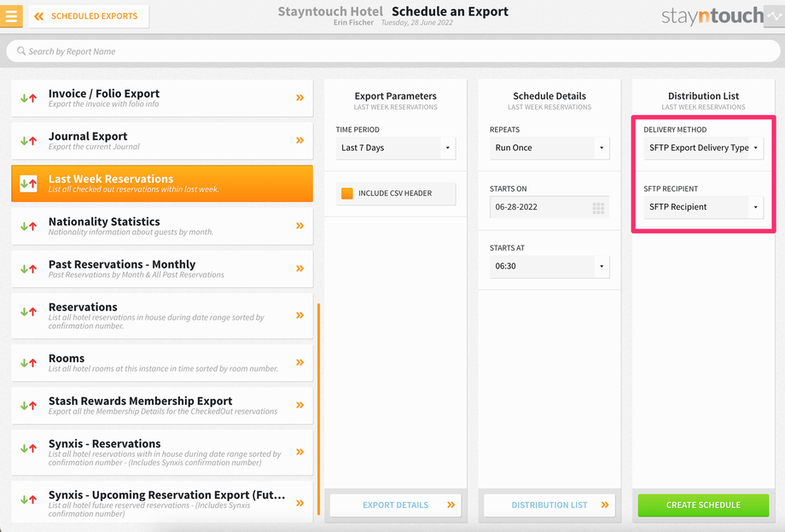Click the Export Details button
This screenshot has height=532, width=785.
coord(396,505)
